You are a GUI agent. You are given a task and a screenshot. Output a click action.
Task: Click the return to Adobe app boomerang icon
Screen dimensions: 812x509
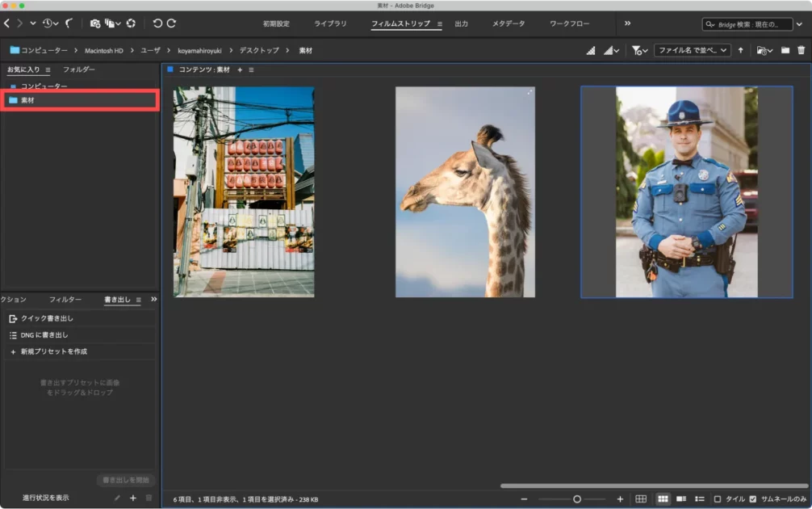pos(69,23)
